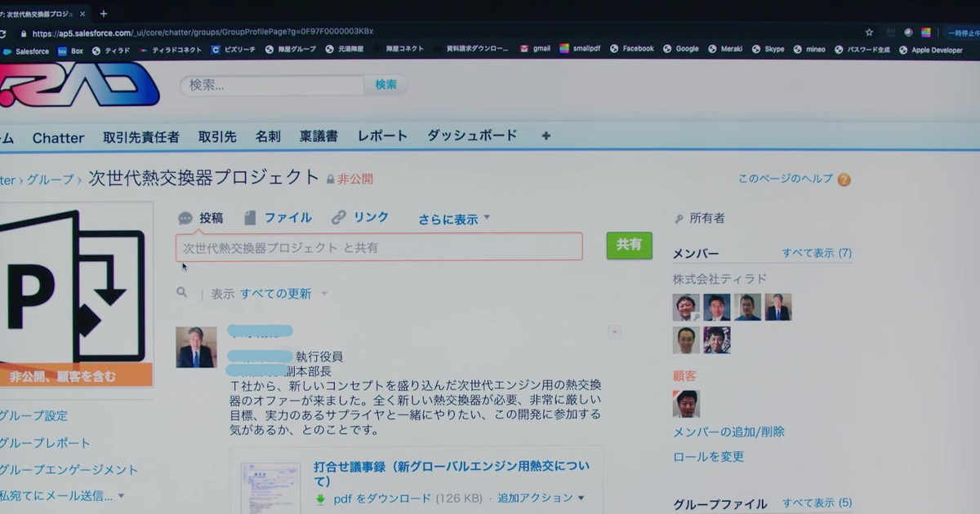Image resolution: width=980 pixels, height=514 pixels.
Task: Click the orange help question mark icon
Action: pyautogui.click(x=844, y=179)
